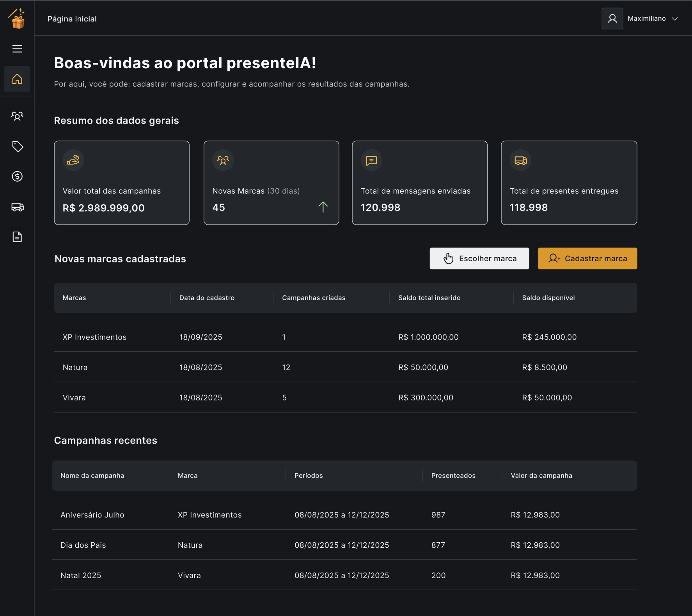Open the Aniversário Julho campaign

pos(344,515)
